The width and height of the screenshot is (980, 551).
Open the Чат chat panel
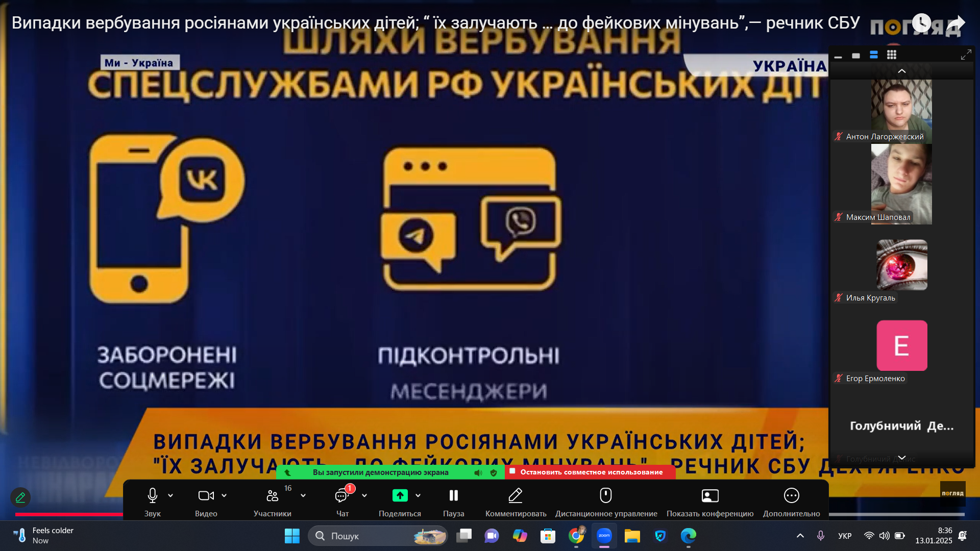click(341, 495)
